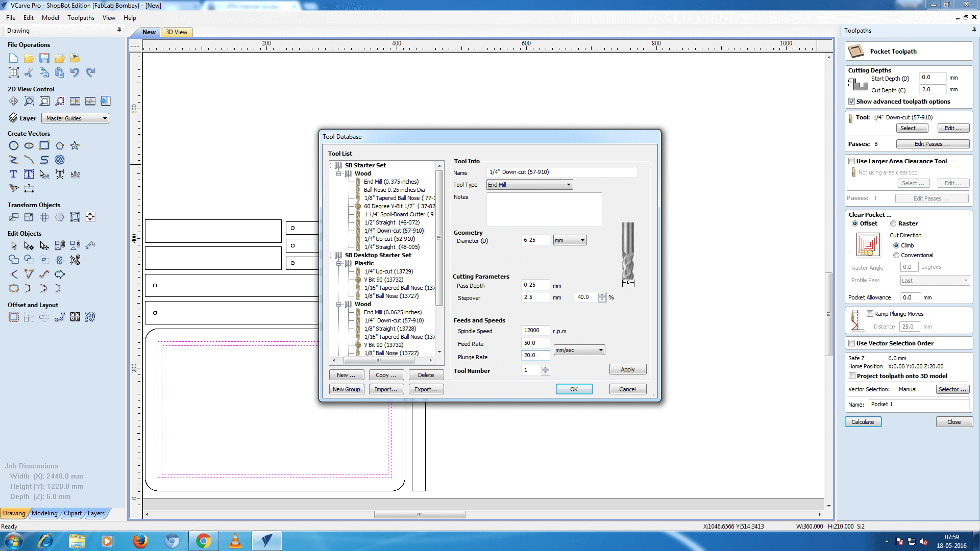
Task: Open the diameter units dropdown
Action: click(x=570, y=240)
